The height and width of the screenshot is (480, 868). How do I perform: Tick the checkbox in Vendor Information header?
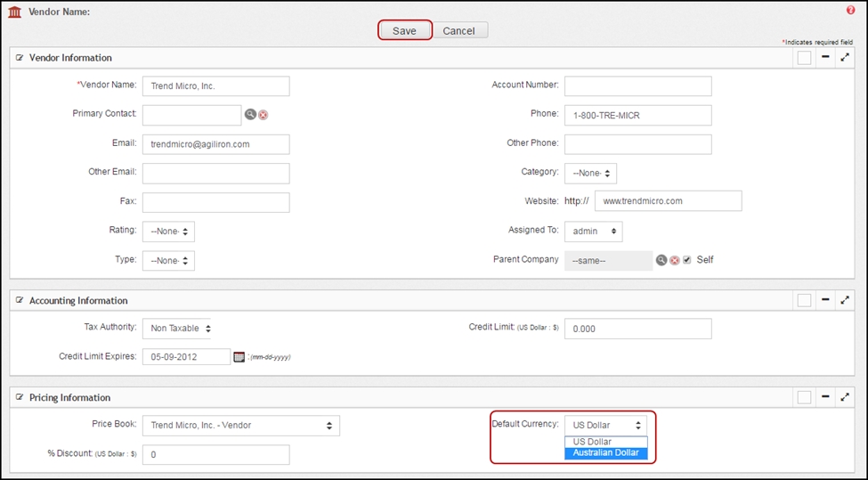coord(804,58)
